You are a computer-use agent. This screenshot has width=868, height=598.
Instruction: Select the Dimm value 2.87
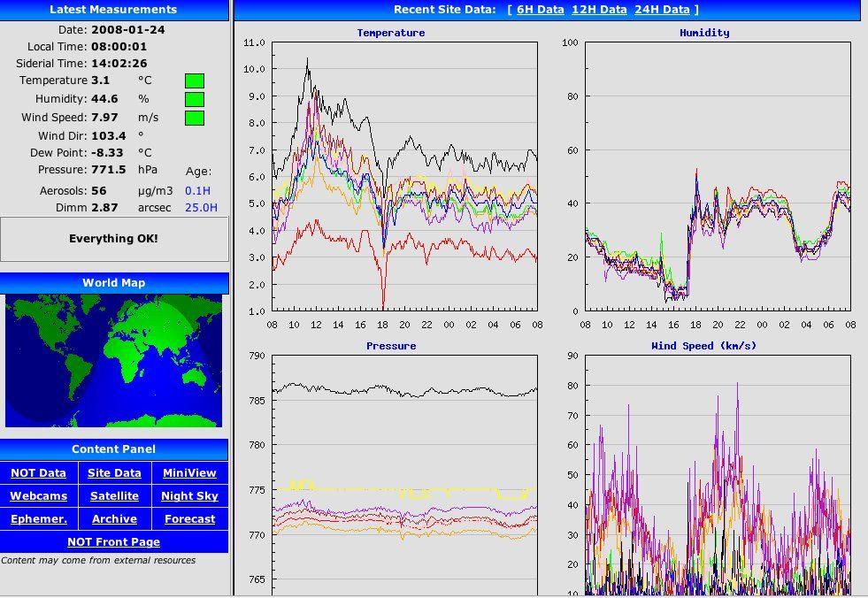pyautogui.click(x=104, y=208)
